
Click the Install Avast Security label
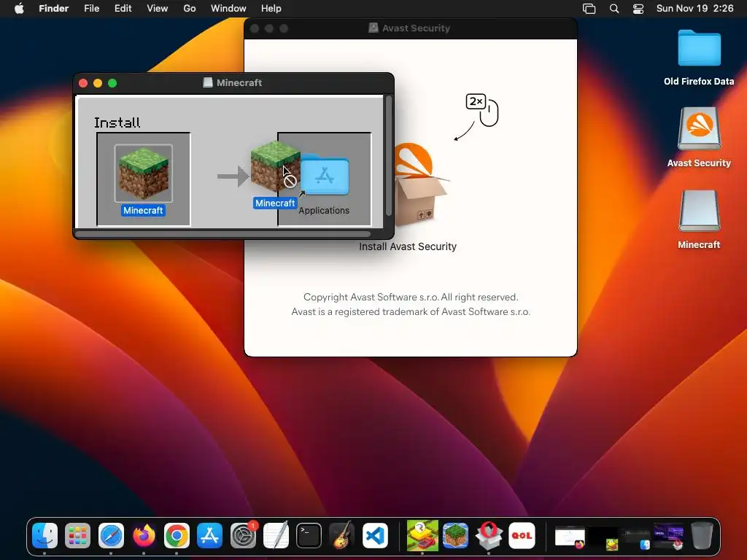408,246
